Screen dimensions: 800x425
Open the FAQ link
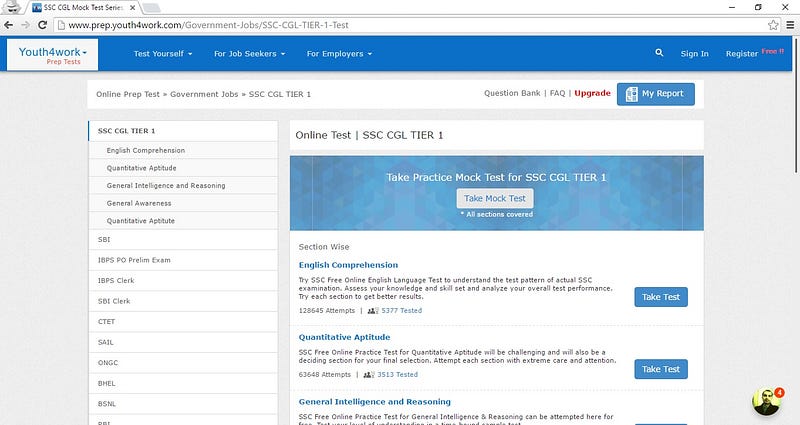click(558, 93)
